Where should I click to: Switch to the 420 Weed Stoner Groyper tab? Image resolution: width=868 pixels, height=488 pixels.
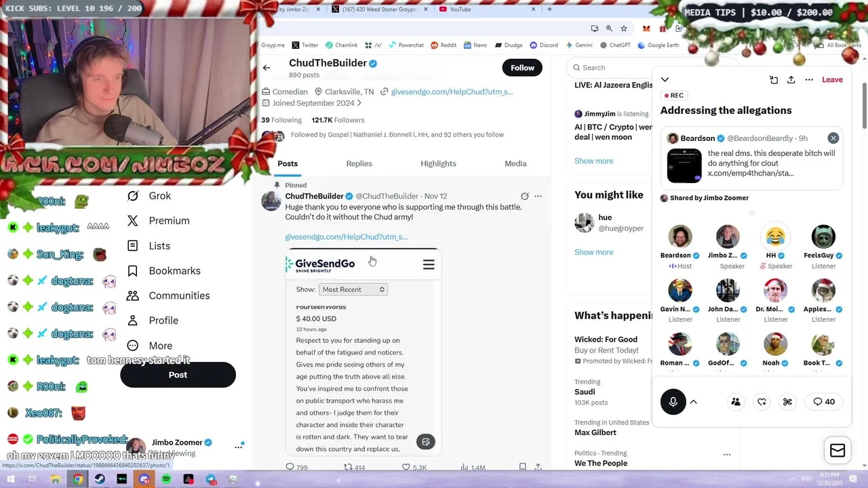point(380,9)
